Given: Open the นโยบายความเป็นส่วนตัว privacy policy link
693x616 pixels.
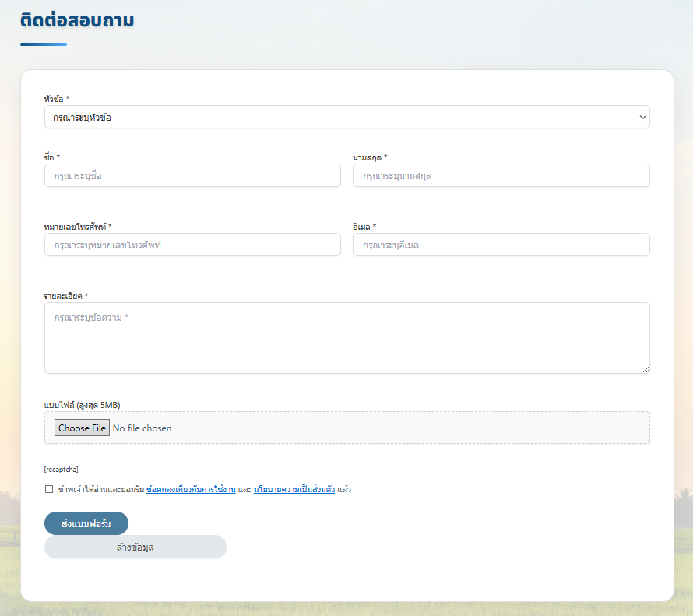Looking at the screenshot, I should point(294,489).
